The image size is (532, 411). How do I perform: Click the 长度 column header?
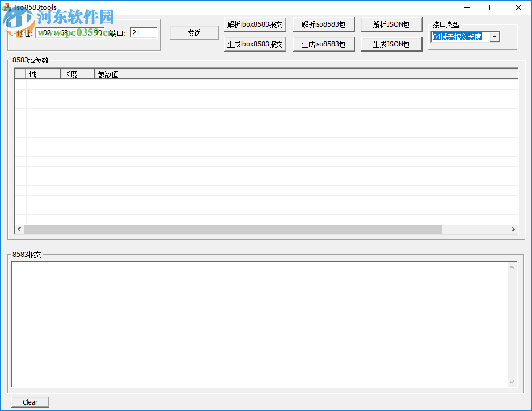click(77, 74)
